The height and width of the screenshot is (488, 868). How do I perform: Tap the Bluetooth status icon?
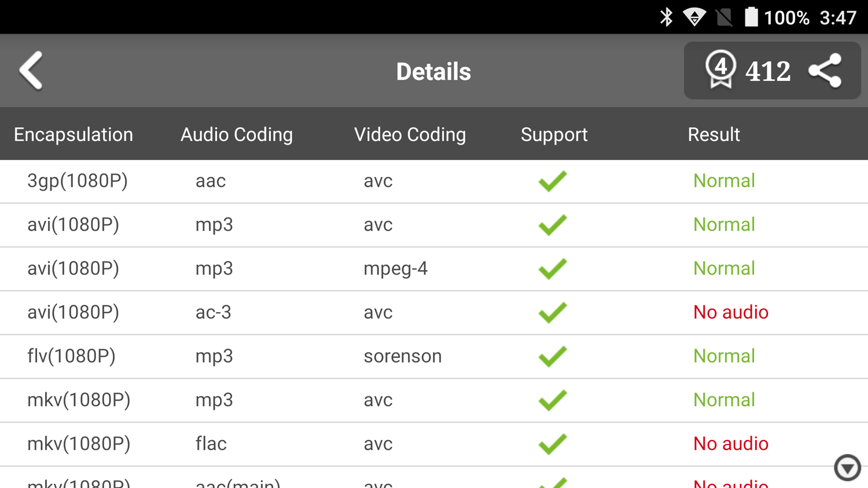(x=667, y=17)
